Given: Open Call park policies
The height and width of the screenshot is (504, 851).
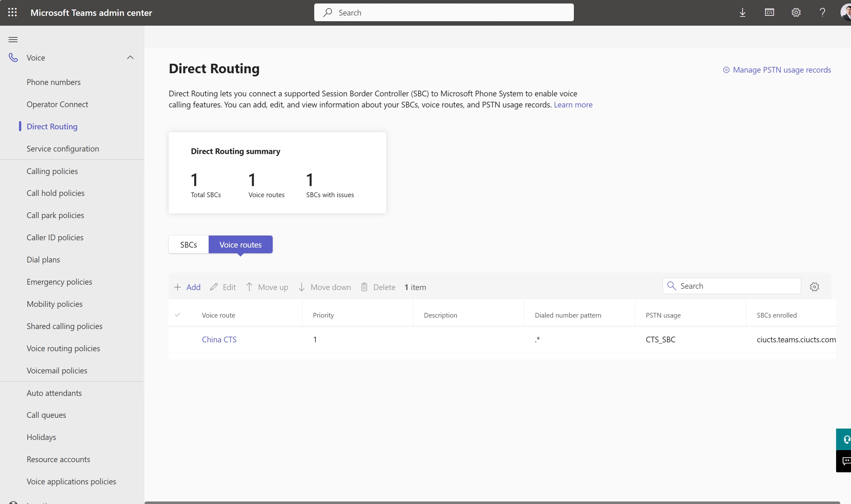Looking at the screenshot, I should click(55, 215).
